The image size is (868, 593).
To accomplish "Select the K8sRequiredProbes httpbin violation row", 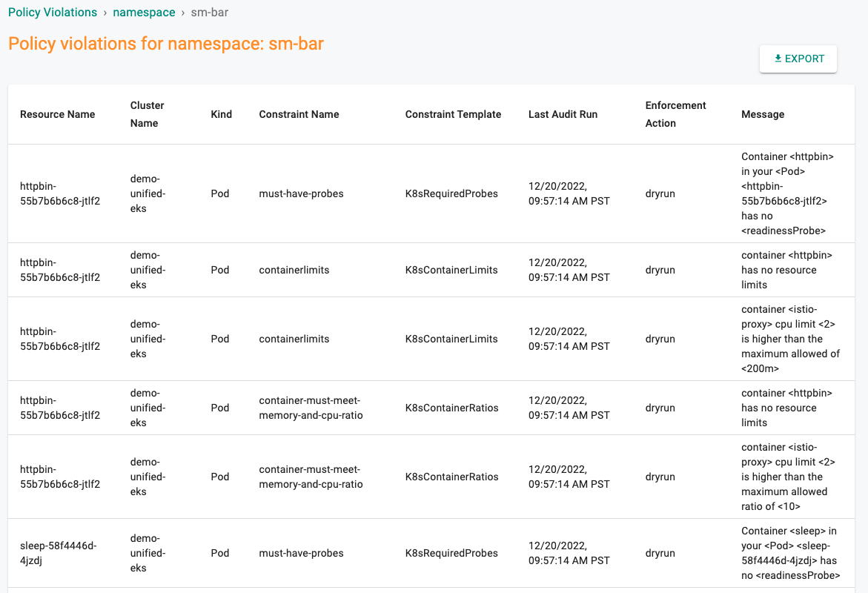I will (x=431, y=193).
